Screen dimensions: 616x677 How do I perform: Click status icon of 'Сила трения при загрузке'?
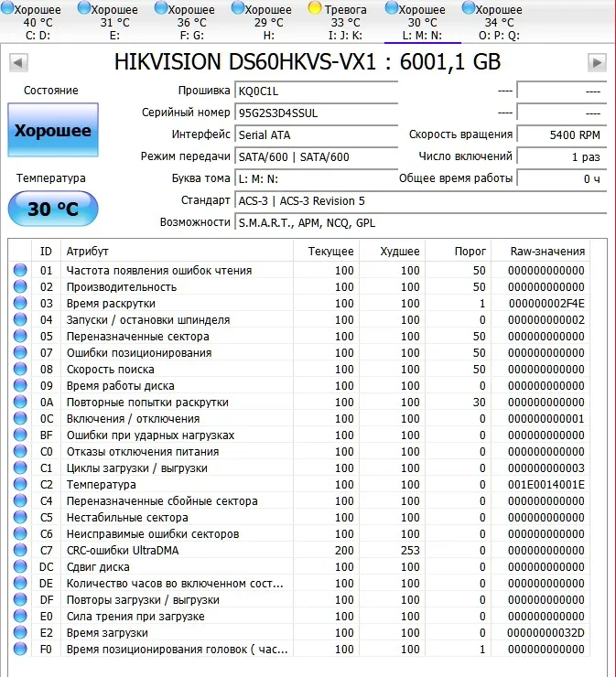20,616
